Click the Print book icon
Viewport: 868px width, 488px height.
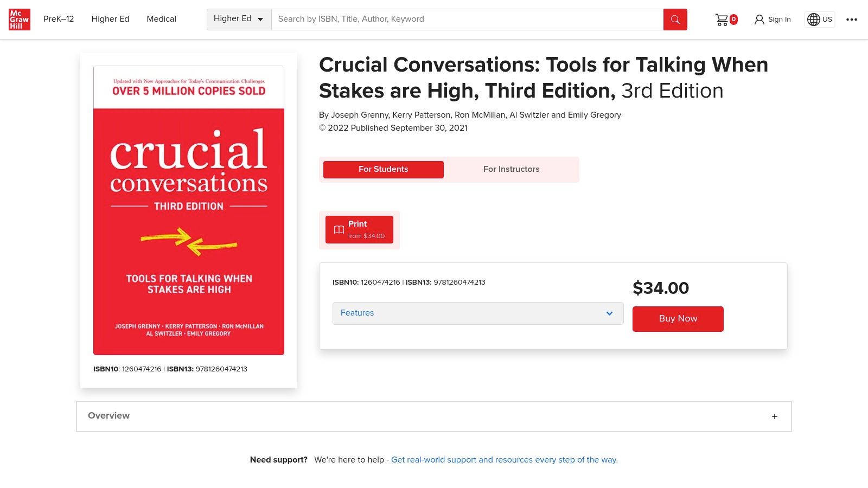click(339, 229)
